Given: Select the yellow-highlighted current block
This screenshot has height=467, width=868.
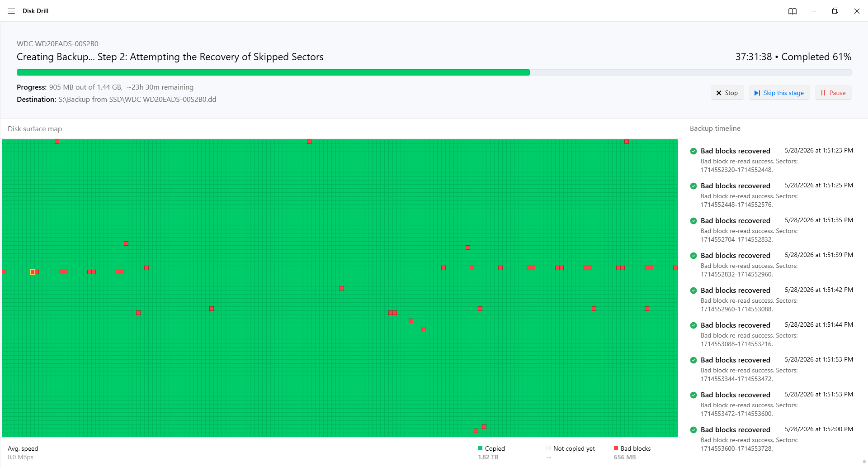Looking at the screenshot, I should 33,272.
